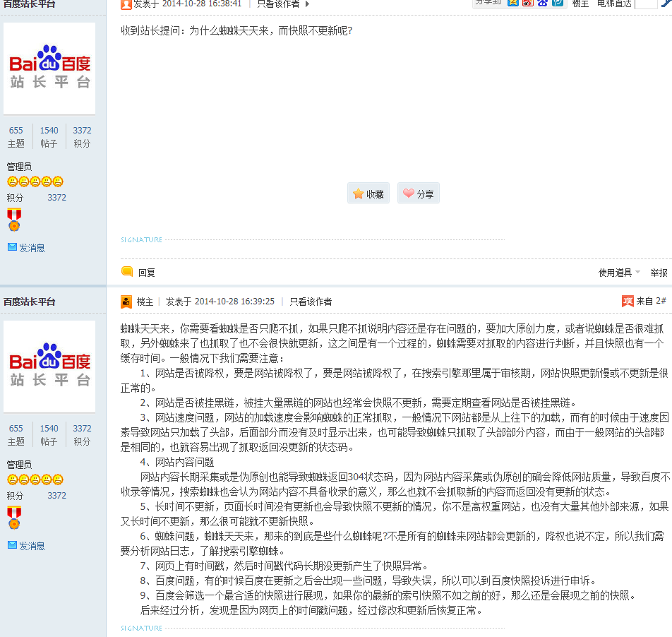The width and height of the screenshot is (672, 637).
Task: Click the second post's medal icon in sidebar
Action: click(14, 518)
